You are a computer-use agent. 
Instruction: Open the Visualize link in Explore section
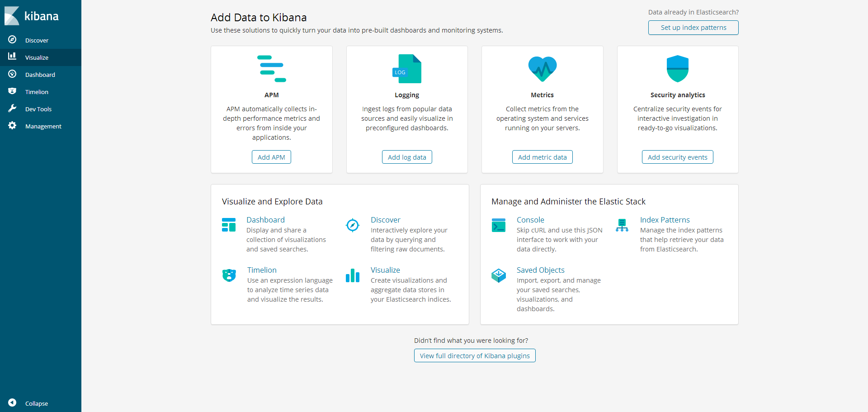[x=385, y=270]
